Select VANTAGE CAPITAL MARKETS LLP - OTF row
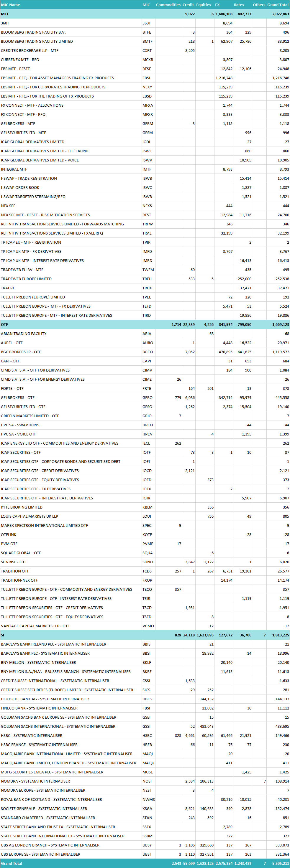Viewport: 290px width, 868px height. tap(145, 626)
